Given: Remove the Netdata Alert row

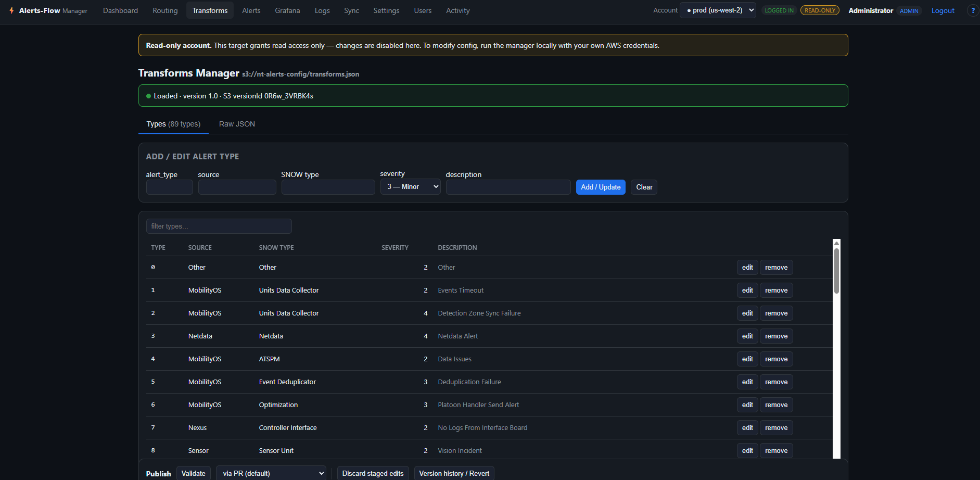Looking at the screenshot, I should [x=776, y=336].
